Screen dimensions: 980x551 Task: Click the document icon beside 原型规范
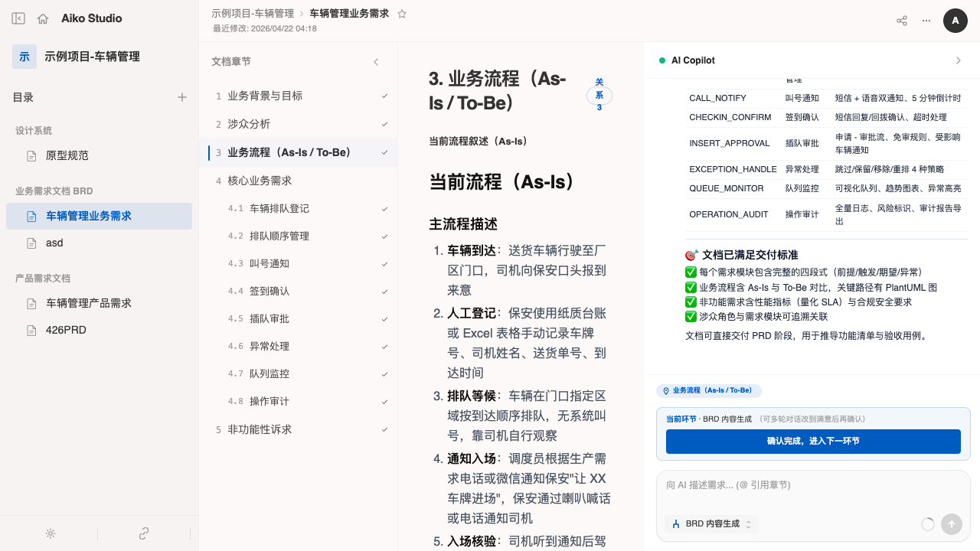tap(31, 156)
